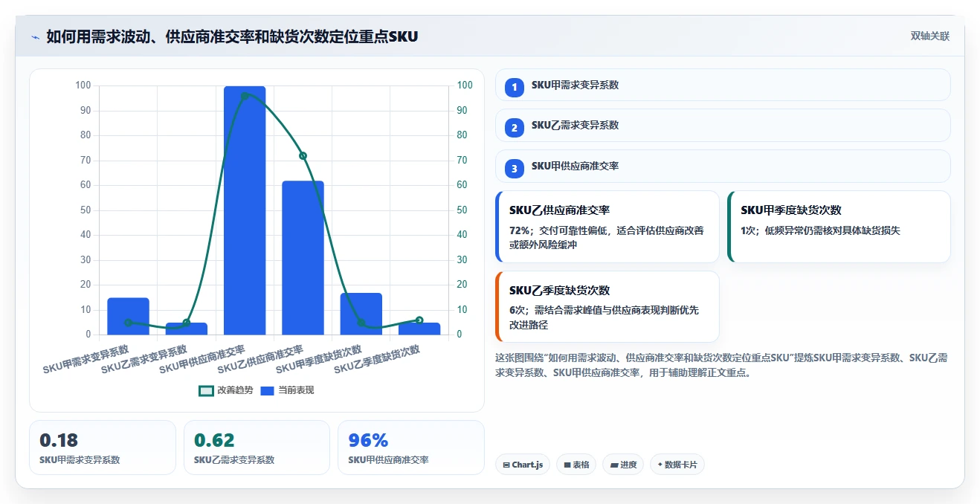Click the SKU甲供应商准交率 tallest bar
The width and height of the screenshot is (980, 504).
coord(245,210)
